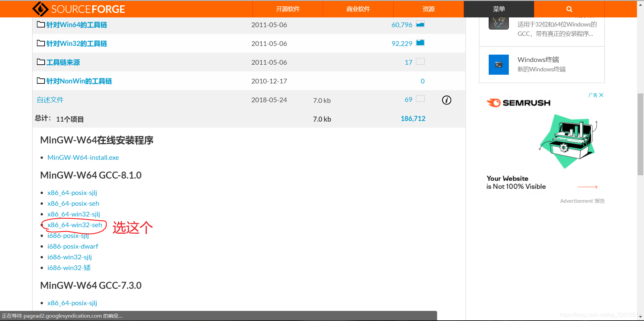Open the 针对Win64的工具链 folder

pos(76,25)
